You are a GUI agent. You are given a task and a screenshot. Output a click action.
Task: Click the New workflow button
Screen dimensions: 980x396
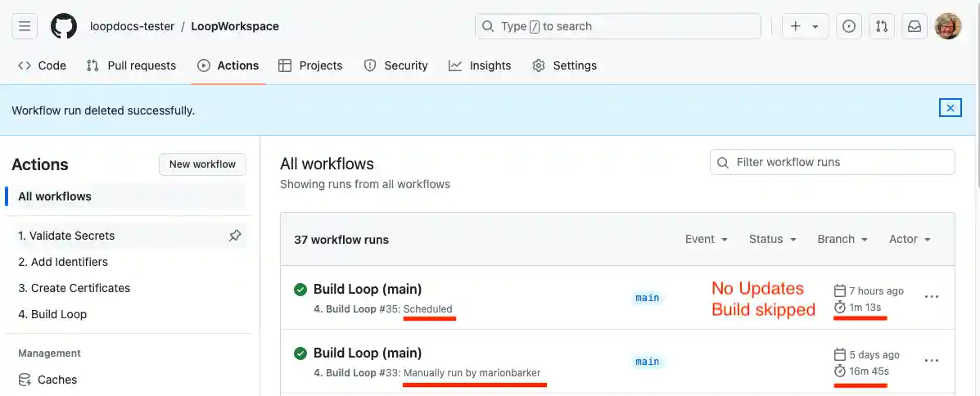[x=202, y=164]
